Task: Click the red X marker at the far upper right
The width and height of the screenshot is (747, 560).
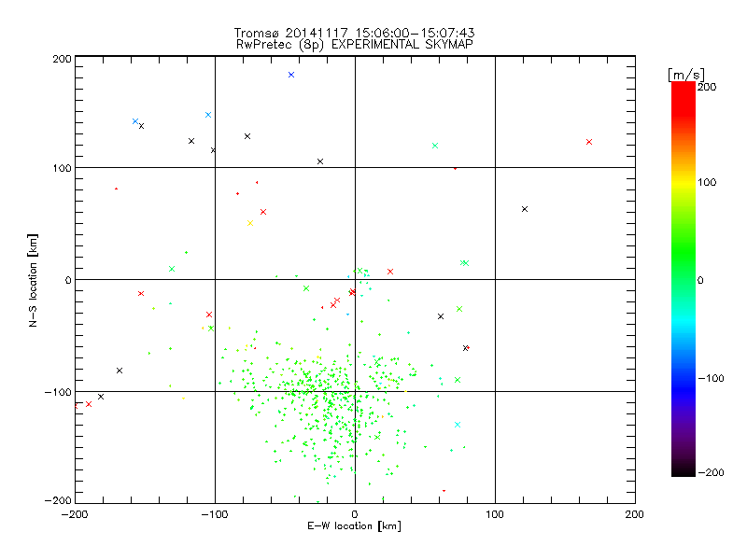Action: (x=589, y=142)
